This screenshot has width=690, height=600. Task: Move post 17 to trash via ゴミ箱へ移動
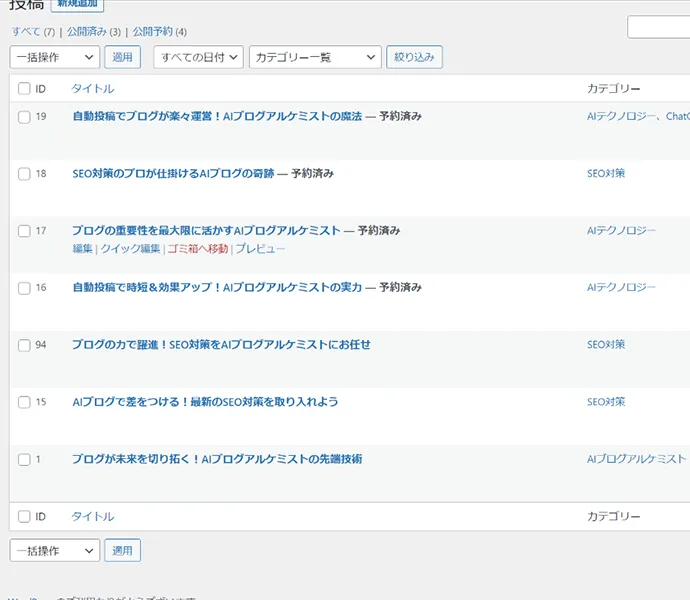tap(197, 248)
